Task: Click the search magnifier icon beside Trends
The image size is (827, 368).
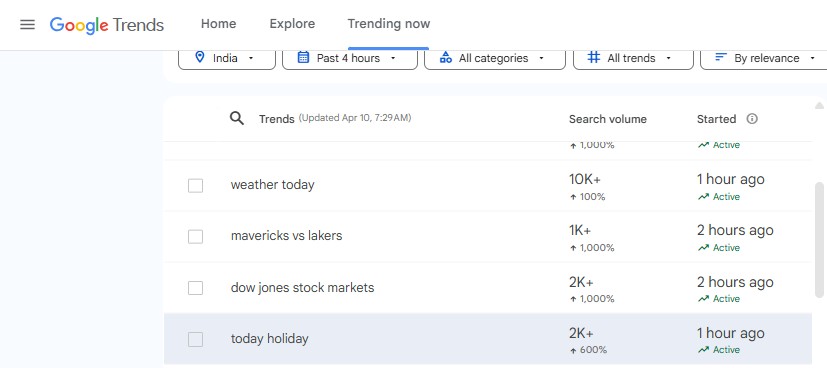Action: pyautogui.click(x=237, y=119)
